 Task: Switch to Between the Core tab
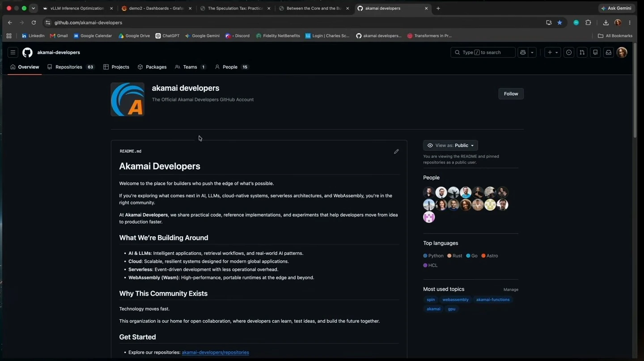[x=314, y=8]
